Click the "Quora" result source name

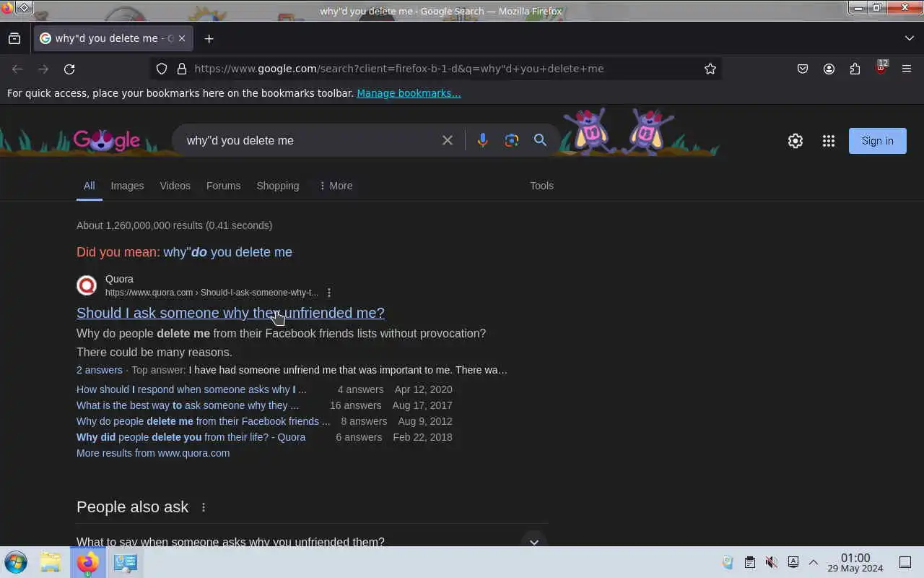pyautogui.click(x=119, y=279)
